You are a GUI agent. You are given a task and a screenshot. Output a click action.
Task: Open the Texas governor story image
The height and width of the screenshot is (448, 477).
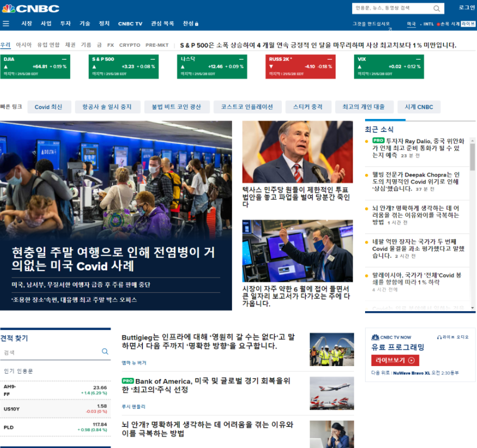[x=298, y=152]
